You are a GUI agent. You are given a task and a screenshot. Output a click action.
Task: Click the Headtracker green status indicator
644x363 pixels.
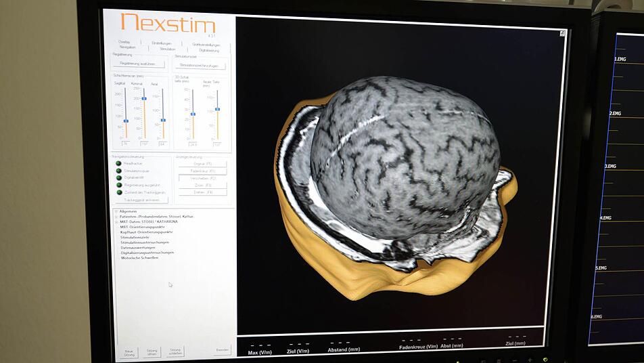pyautogui.click(x=118, y=163)
